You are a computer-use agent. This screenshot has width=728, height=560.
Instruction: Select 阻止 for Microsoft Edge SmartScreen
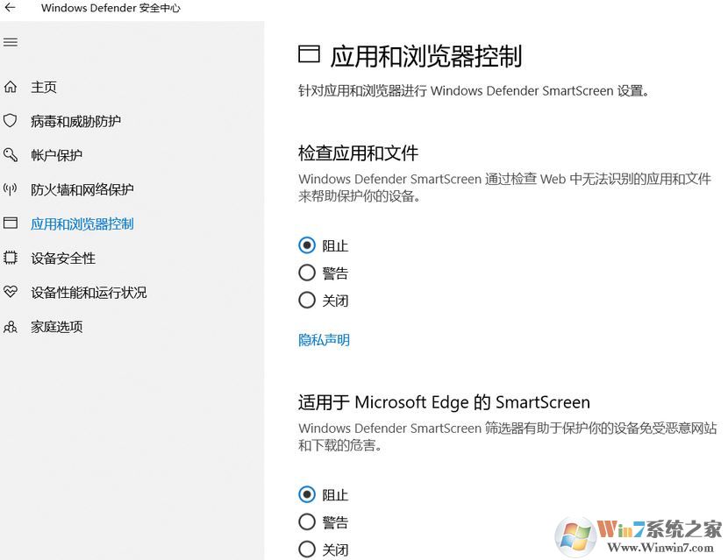click(307, 494)
